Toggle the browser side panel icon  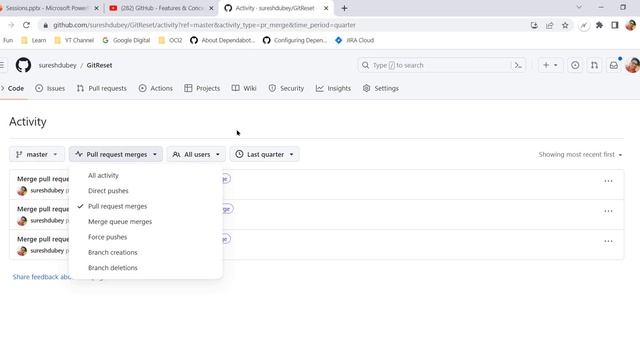pos(615,25)
